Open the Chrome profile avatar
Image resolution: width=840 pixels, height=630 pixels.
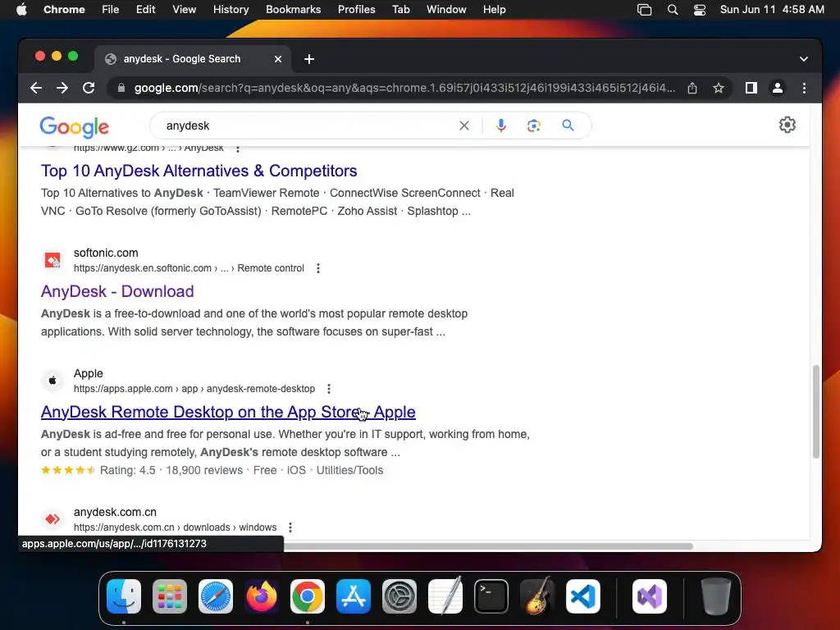(778, 88)
